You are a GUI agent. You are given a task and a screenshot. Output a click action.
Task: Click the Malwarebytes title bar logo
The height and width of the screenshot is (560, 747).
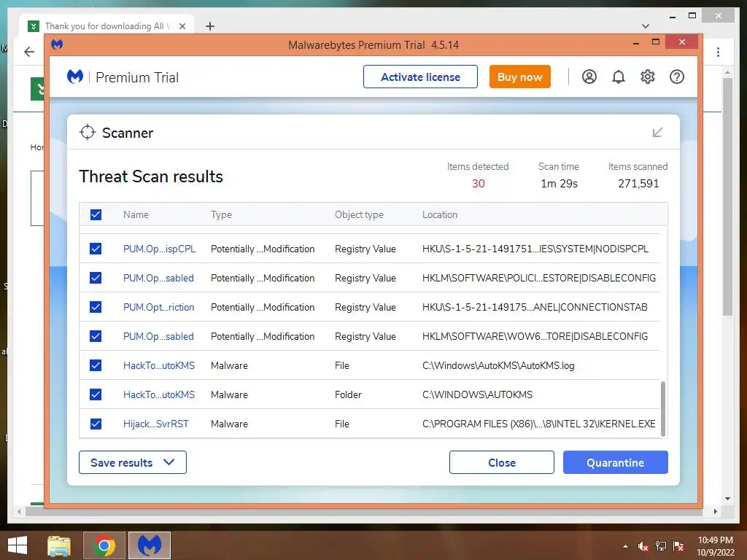click(57, 44)
